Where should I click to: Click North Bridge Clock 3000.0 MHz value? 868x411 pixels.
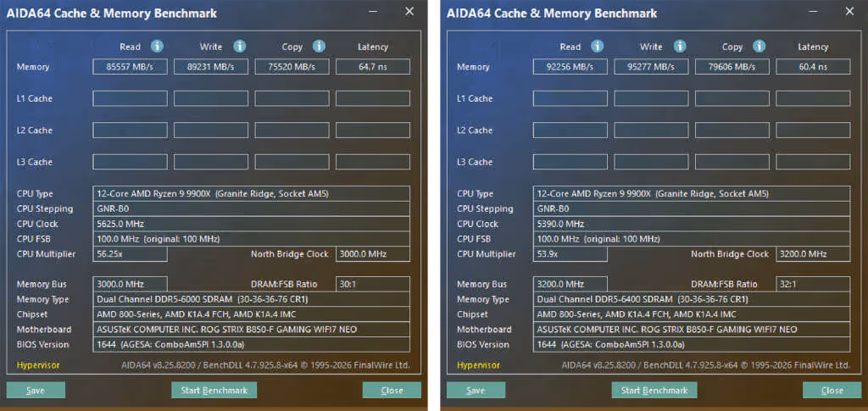click(373, 254)
